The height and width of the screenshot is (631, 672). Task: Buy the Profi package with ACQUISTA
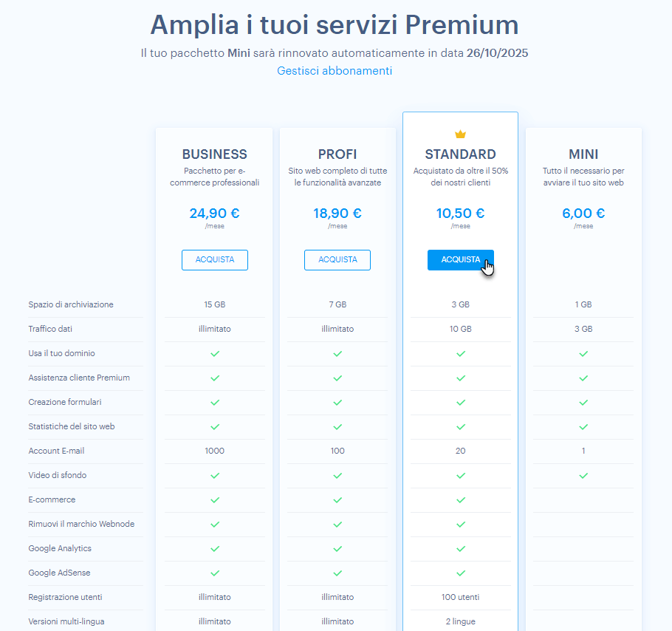click(x=337, y=260)
